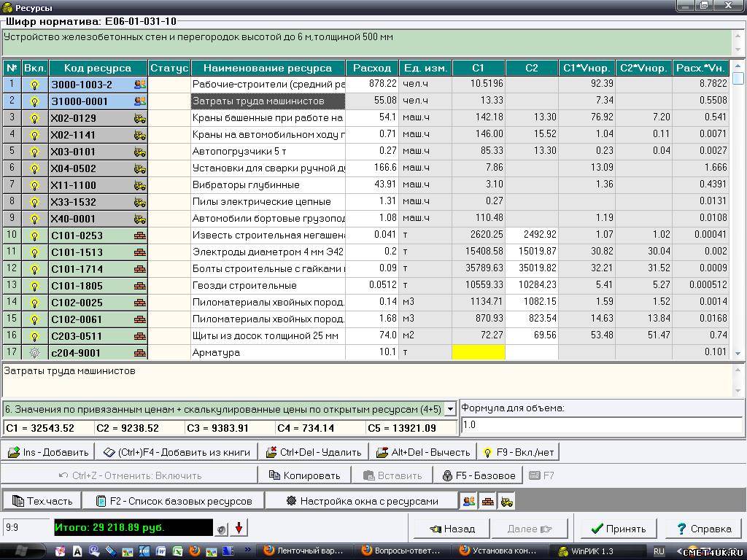The height and width of the screenshot is (560, 747).
Task: Click the 'Наименование ресурса' column header
Action: click(x=268, y=68)
